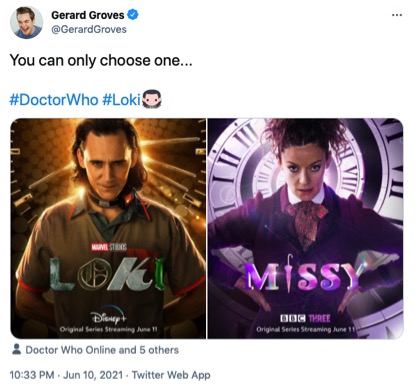Open the #Loki hashtag

121,100
